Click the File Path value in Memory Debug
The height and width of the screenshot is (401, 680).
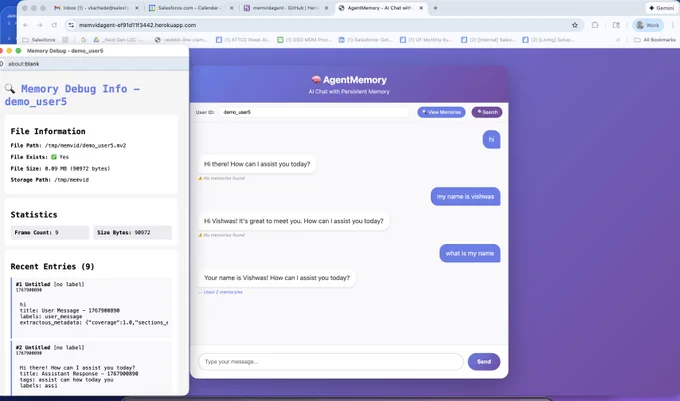point(85,146)
